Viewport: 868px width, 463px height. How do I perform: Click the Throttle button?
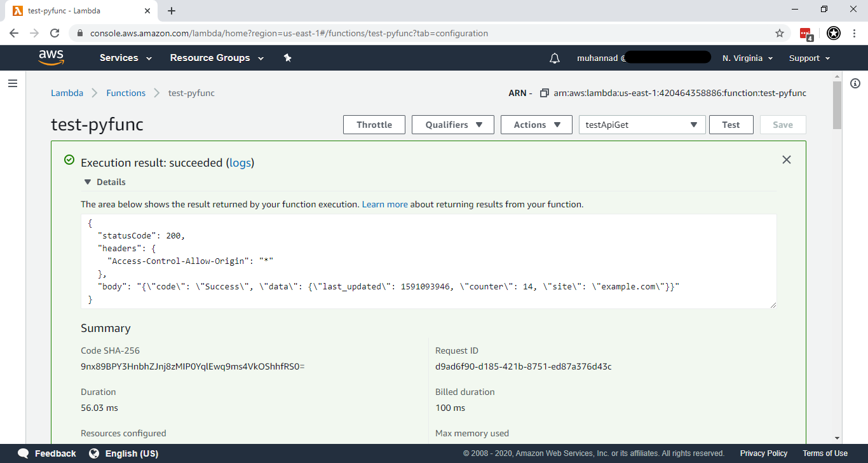click(x=374, y=125)
